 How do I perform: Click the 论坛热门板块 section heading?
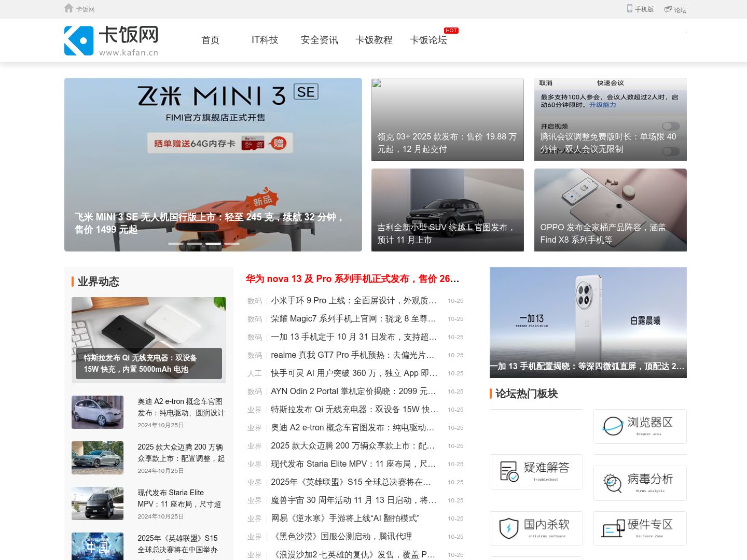tap(527, 394)
